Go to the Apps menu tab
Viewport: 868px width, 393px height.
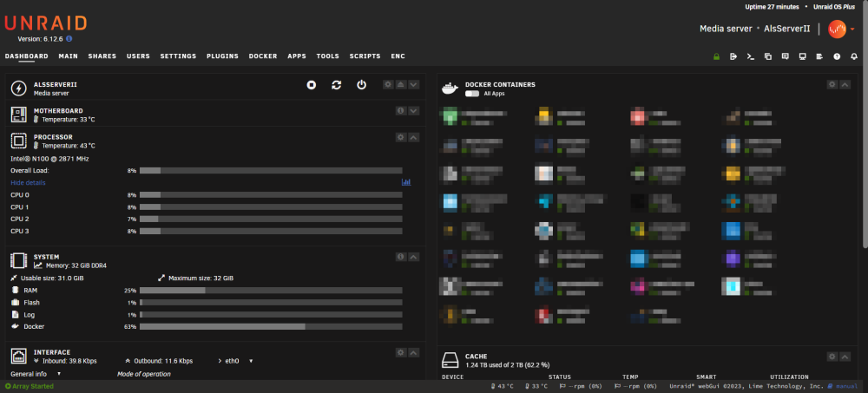click(x=297, y=56)
